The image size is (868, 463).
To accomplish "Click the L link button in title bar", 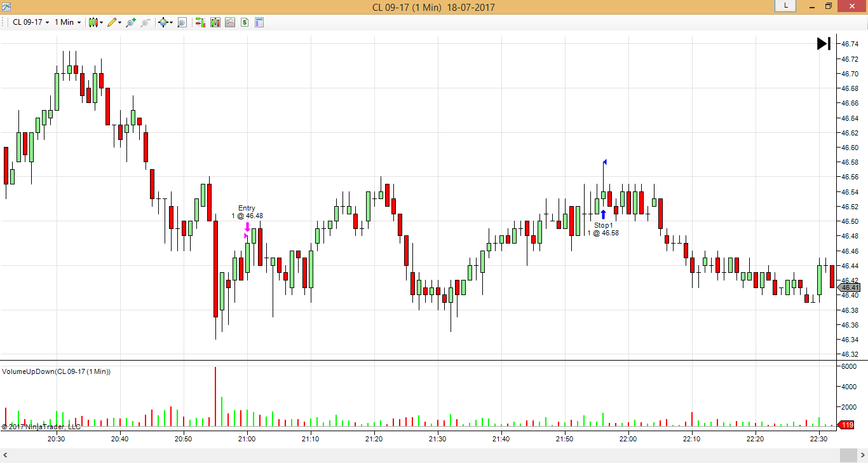I will click(786, 6).
